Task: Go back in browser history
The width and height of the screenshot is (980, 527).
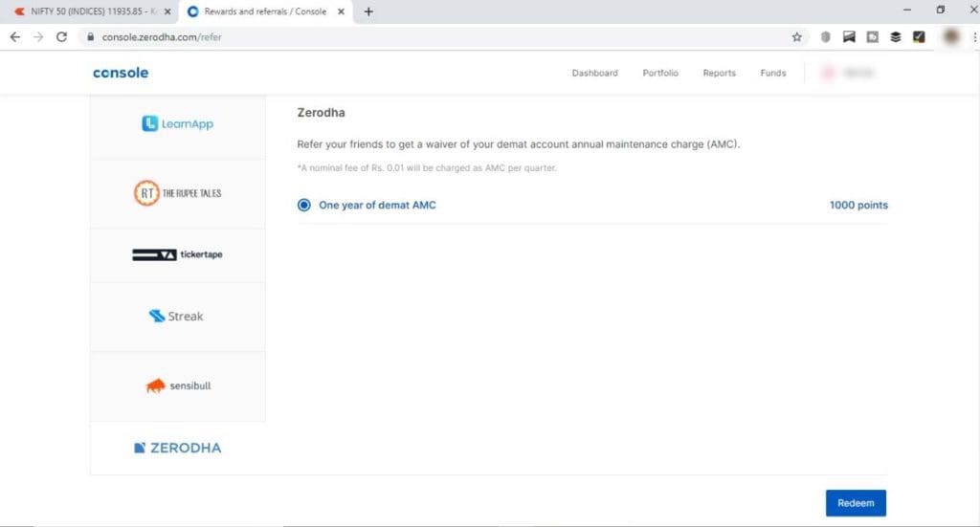Action: (x=15, y=37)
